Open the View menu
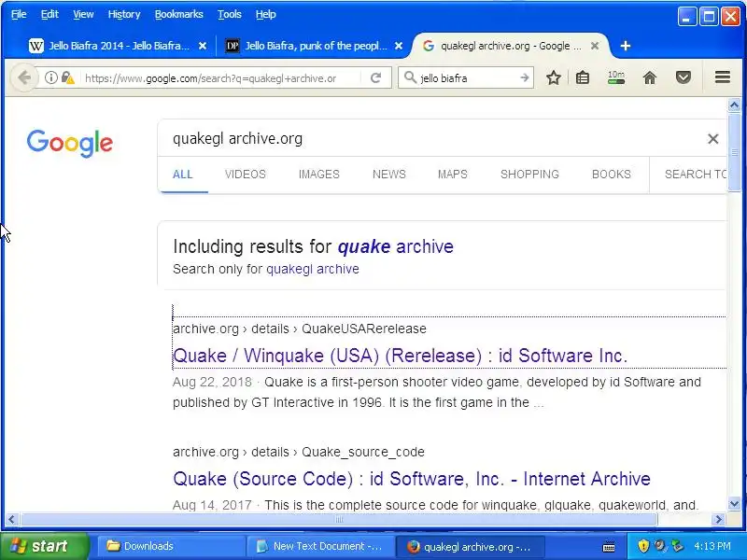The image size is (747, 560). click(83, 14)
